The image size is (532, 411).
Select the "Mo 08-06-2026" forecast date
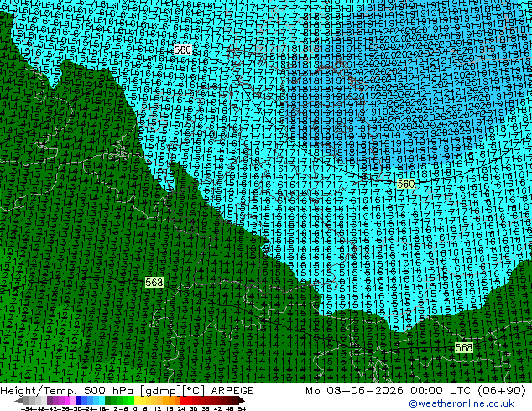[x=355, y=391]
